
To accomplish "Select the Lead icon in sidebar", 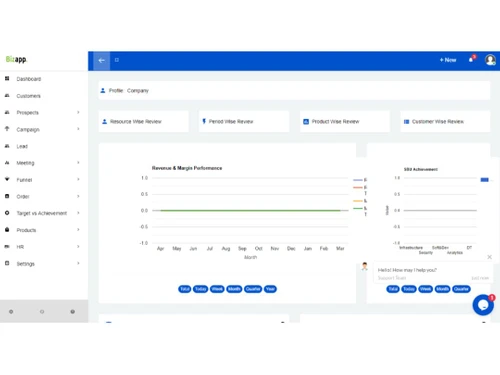I will click(x=7, y=146).
